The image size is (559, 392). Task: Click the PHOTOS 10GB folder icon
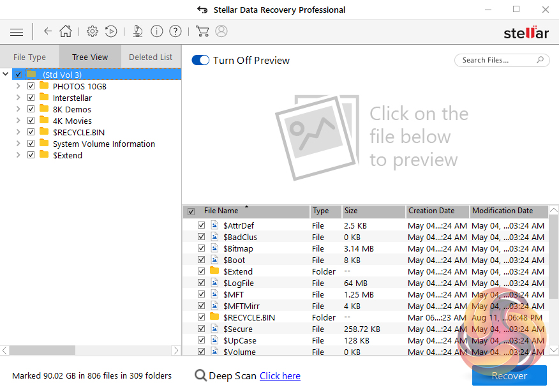click(44, 86)
